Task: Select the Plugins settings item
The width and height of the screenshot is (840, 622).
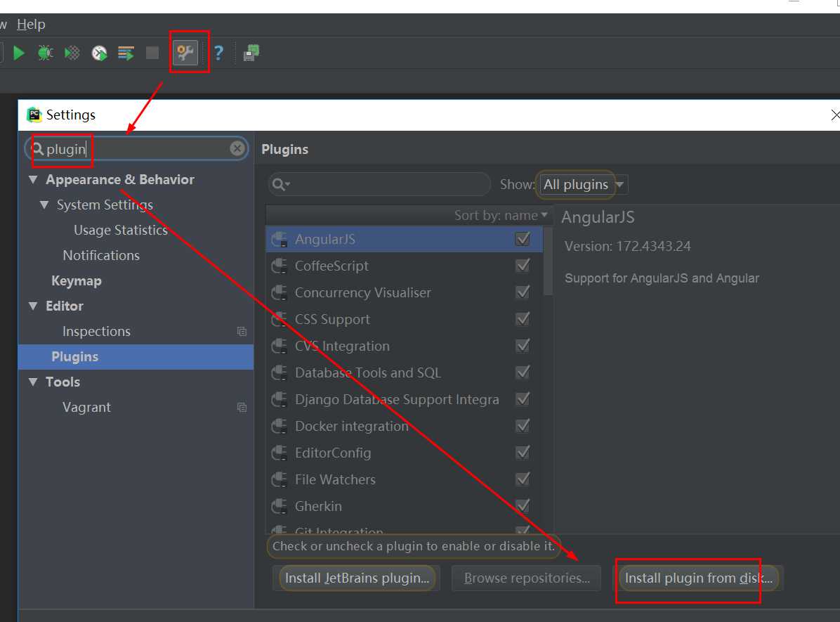Action: [136, 356]
